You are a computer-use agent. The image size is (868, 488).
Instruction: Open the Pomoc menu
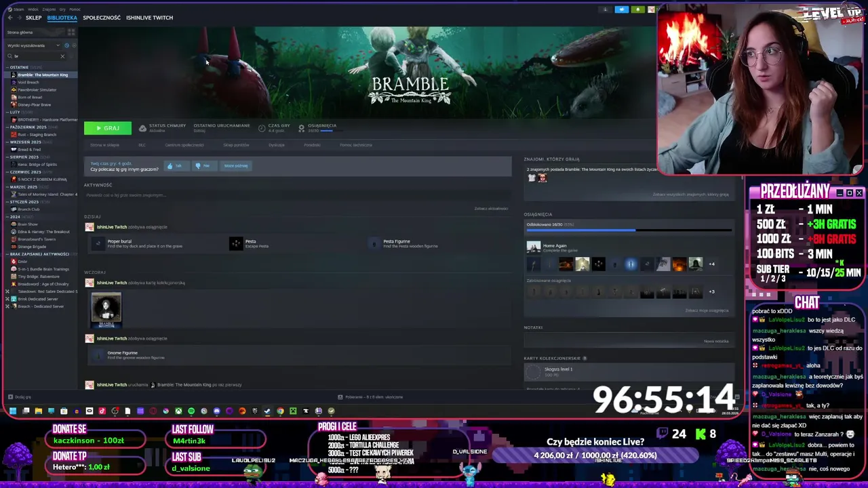click(x=75, y=9)
